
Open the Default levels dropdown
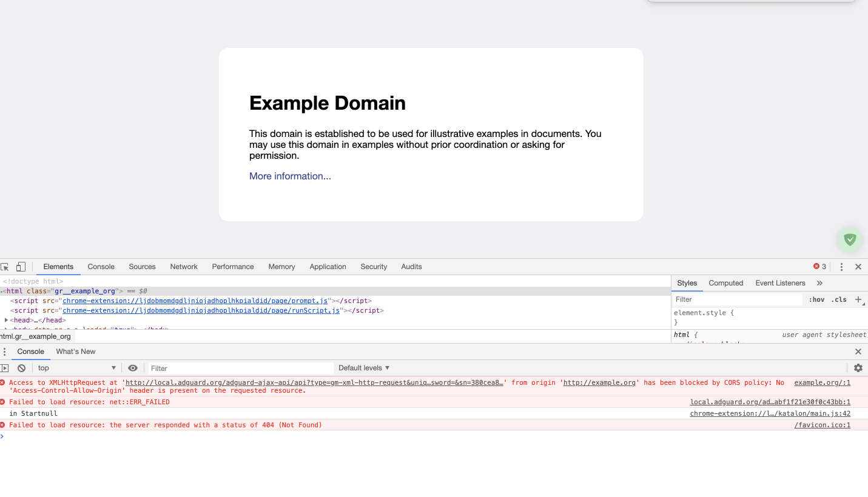364,368
